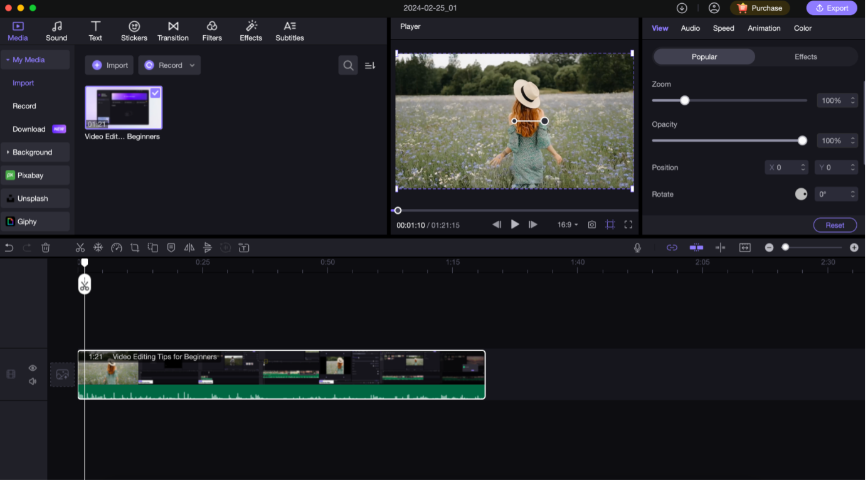Click the player crop frame icon

coord(610,225)
